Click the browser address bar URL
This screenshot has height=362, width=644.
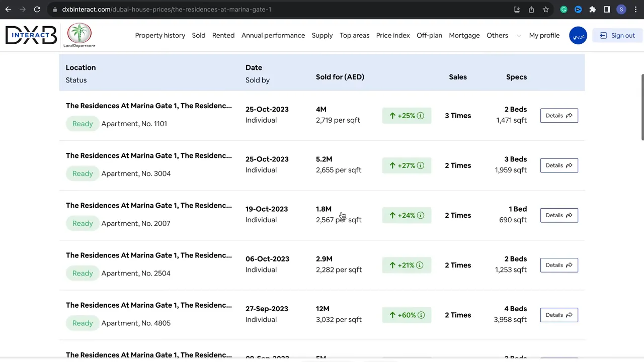(166, 10)
